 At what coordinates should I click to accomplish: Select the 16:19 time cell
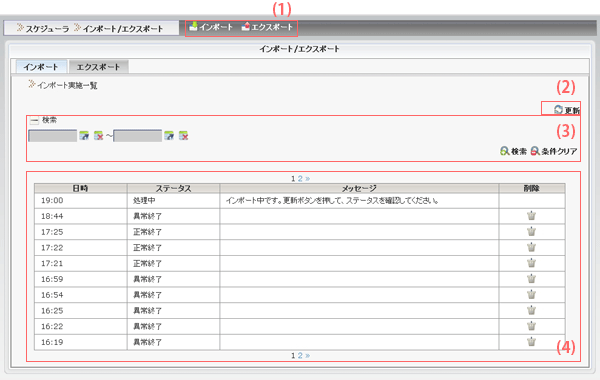tap(81, 342)
